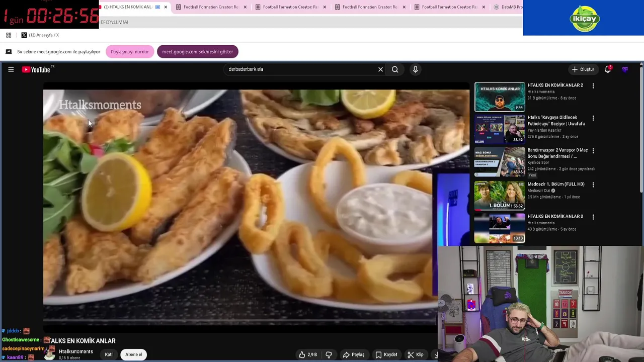This screenshot has width=644, height=362.
Task: Click the Oluştur create button
Action: (x=583, y=69)
